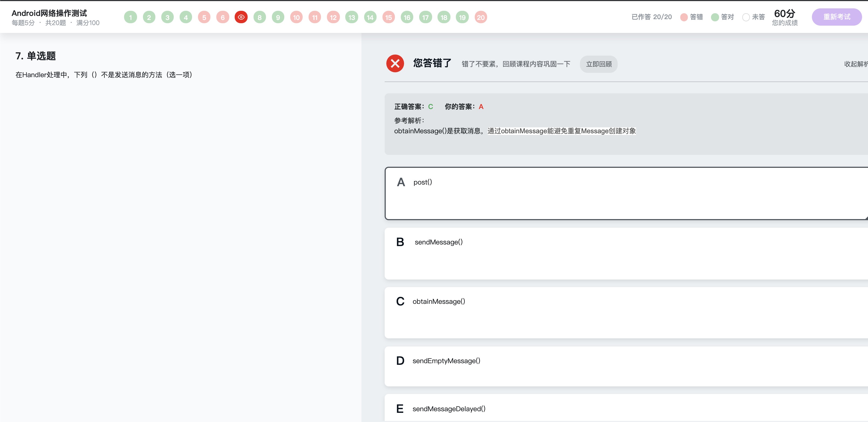Screen dimensions: 868x422
Task: Jump to question 8 bubble
Action: (259, 17)
